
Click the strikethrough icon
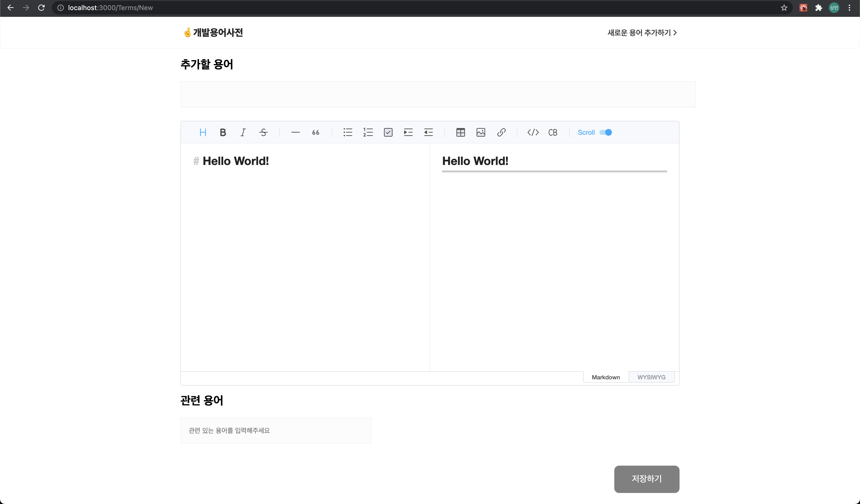[x=263, y=132]
